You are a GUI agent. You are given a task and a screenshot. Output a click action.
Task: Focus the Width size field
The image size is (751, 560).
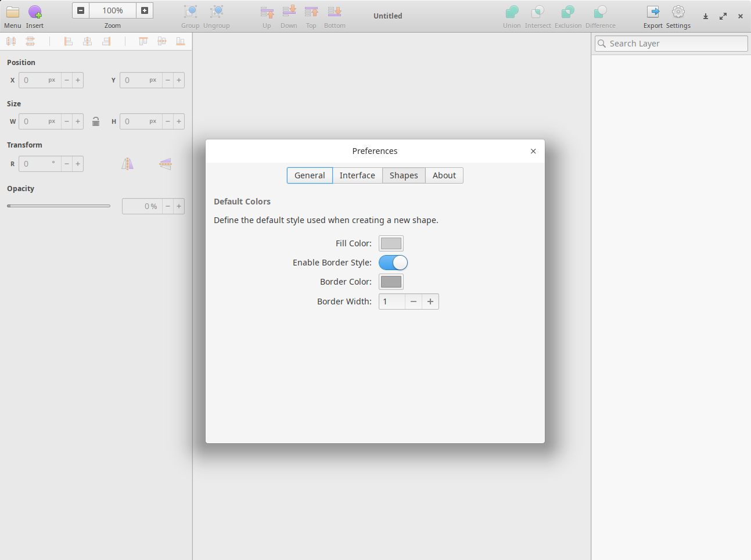click(x=40, y=121)
